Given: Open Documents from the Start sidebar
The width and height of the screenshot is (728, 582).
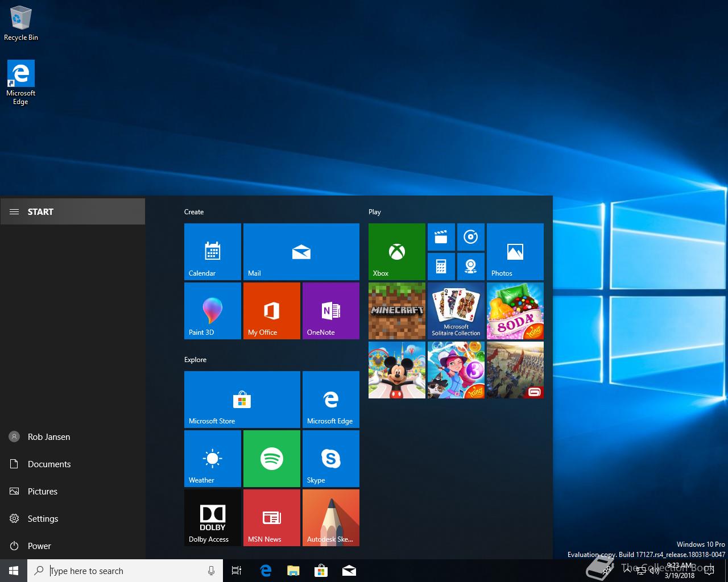Looking at the screenshot, I should pos(73,464).
